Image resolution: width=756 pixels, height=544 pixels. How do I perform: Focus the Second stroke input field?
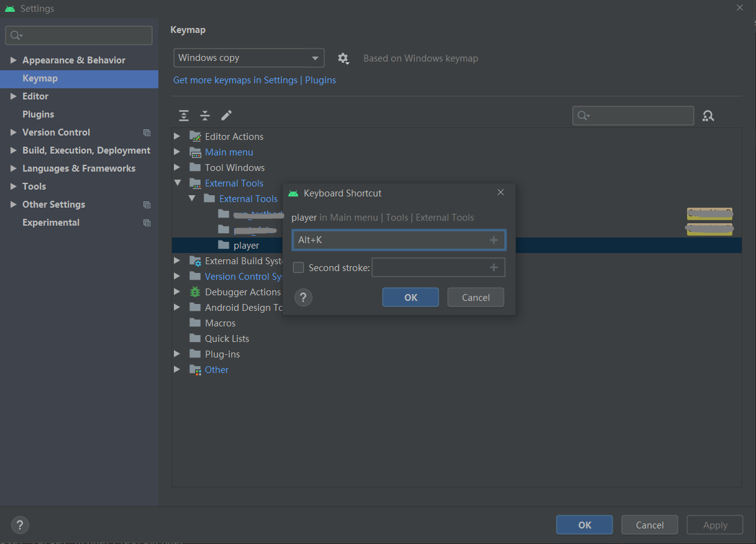click(x=438, y=267)
